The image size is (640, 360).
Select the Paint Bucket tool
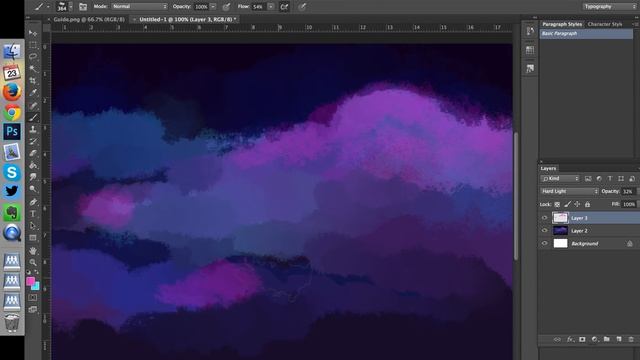pyautogui.click(x=33, y=165)
